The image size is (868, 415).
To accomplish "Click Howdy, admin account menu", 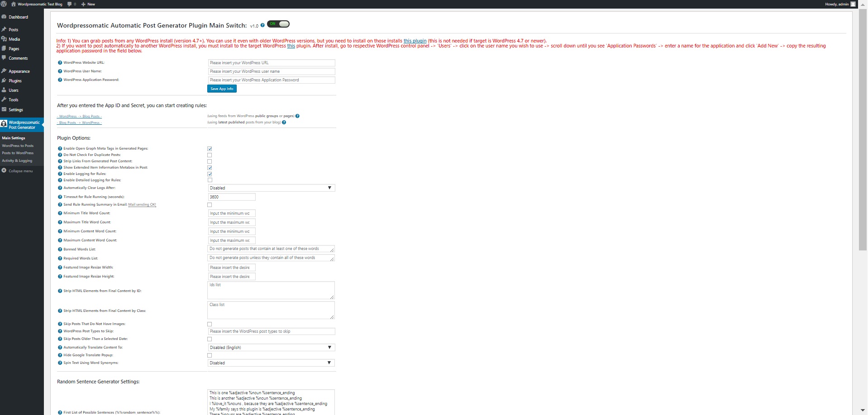I will [x=840, y=4].
